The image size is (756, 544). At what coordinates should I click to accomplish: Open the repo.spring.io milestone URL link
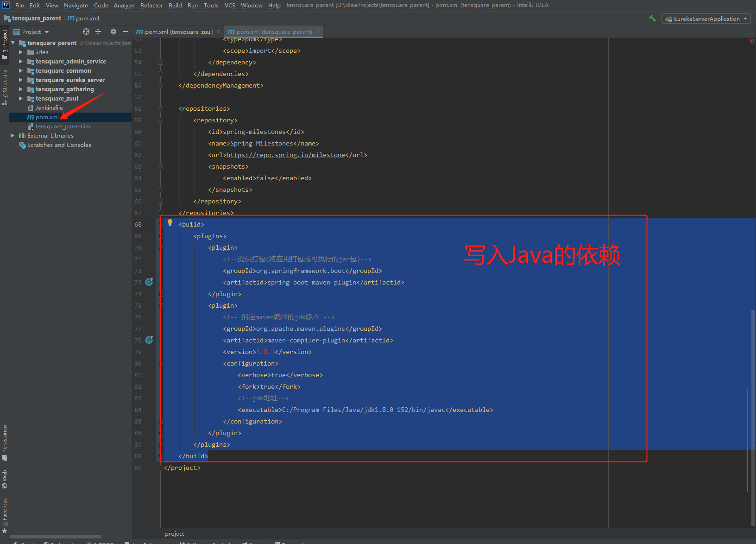click(x=286, y=155)
